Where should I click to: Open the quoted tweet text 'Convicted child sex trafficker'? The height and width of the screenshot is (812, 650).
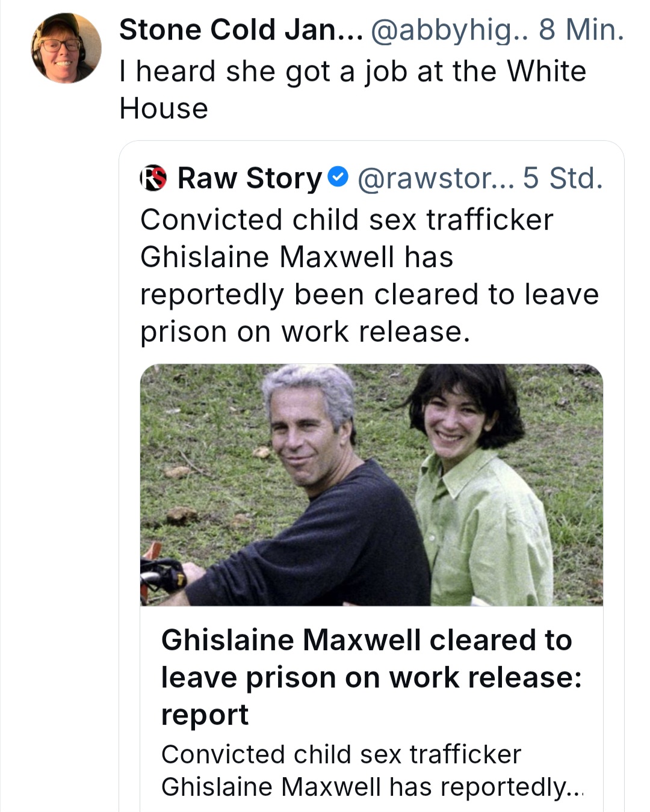347,220
